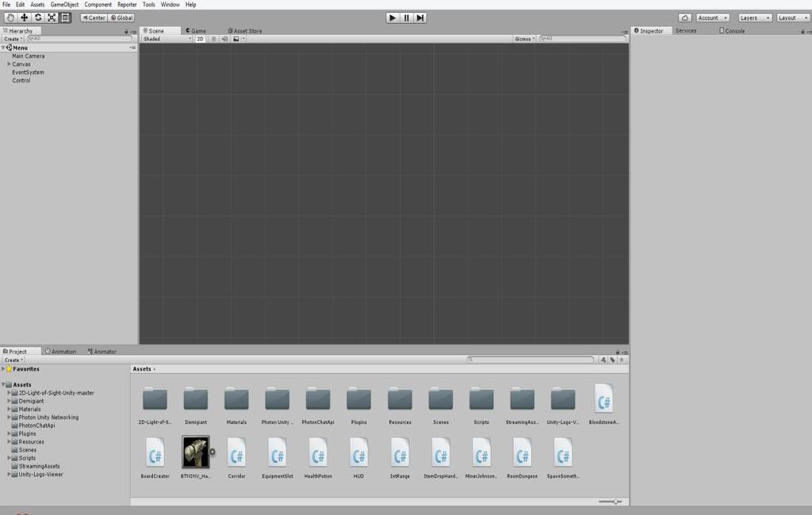Collapse the Menu scene in Hierarchy

click(x=4, y=48)
